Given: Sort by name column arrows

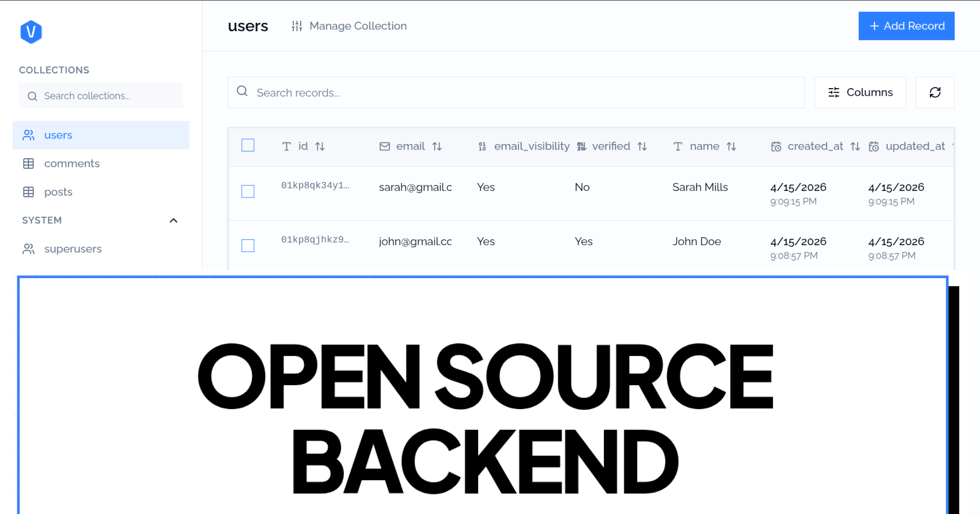Looking at the screenshot, I should point(731,146).
